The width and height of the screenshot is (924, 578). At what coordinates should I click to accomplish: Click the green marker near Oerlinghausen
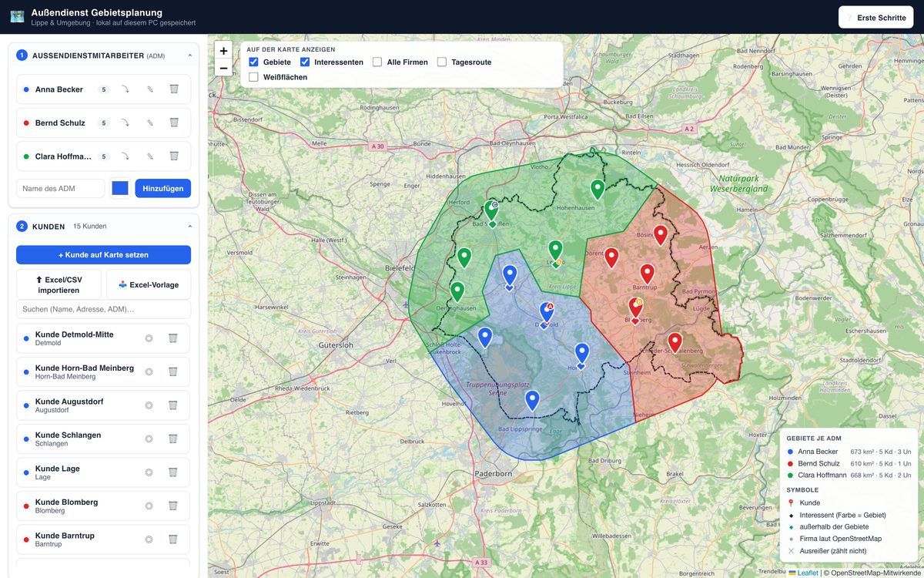tap(457, 291)
